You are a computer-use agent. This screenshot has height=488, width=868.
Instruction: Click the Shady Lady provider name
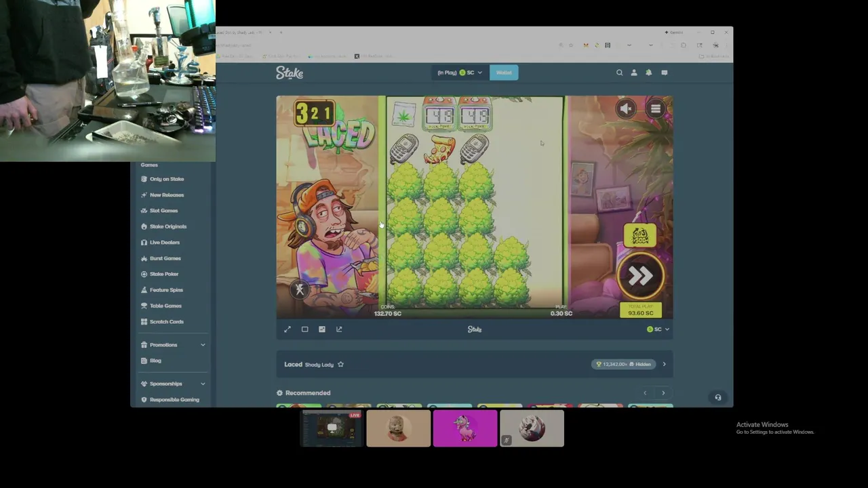point(319,365)
